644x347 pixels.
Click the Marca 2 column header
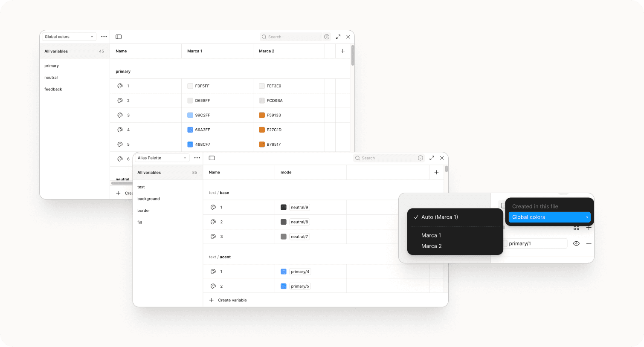coord(289,51)
